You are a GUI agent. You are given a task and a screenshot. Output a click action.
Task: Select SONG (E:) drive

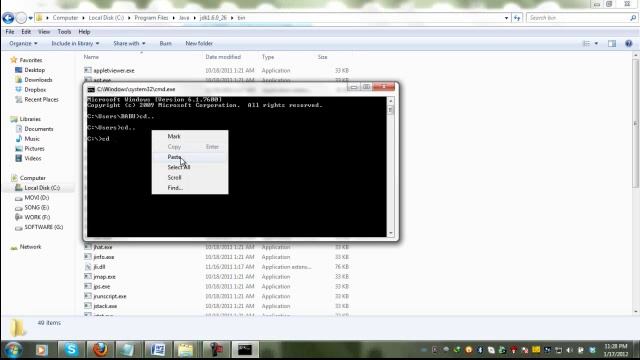[x=36, y=207]
